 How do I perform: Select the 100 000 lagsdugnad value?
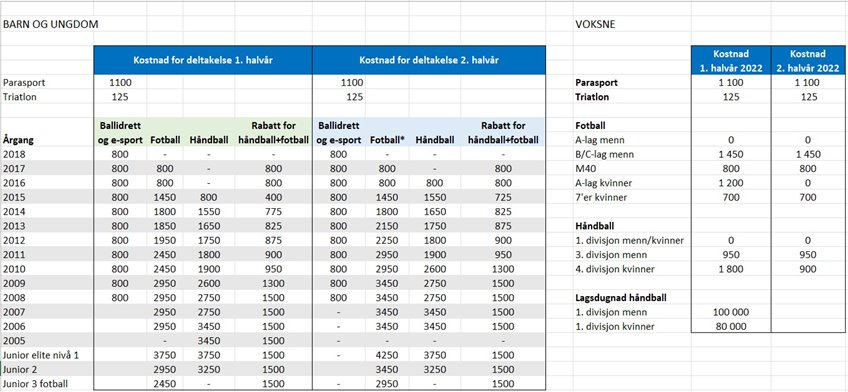(x=731, y=312)
